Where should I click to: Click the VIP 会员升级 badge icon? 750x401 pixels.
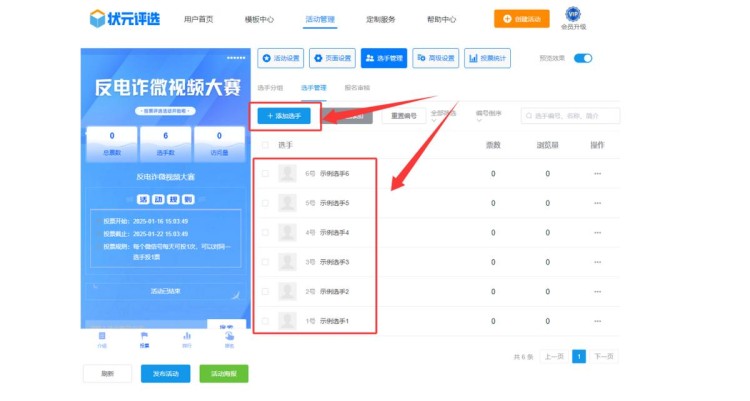(572, 14)
